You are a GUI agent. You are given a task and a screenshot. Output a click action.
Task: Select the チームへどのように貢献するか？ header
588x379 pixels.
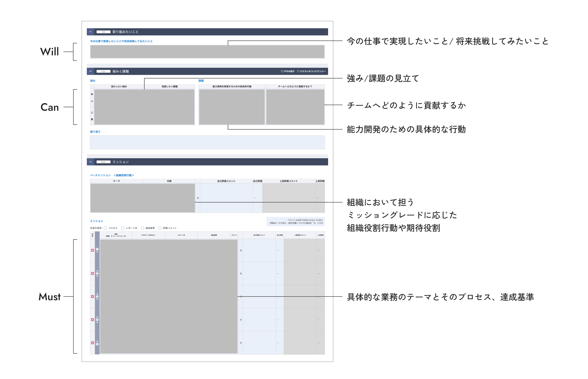coord(295,86)
